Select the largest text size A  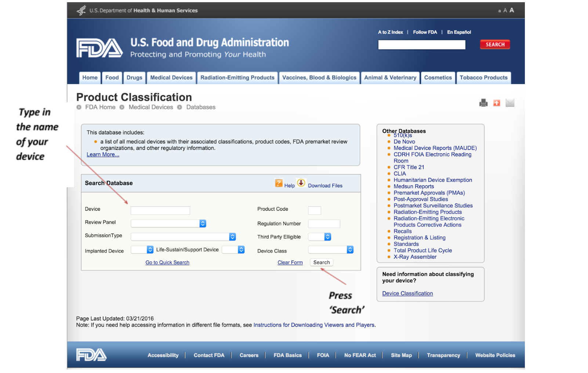(512, 10)
